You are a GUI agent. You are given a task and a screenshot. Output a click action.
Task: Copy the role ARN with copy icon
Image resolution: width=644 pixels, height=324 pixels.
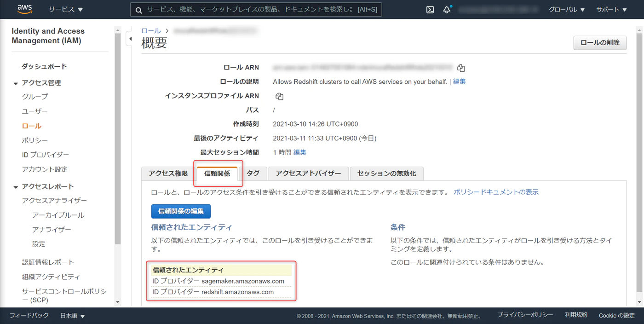tap(461, 68)
